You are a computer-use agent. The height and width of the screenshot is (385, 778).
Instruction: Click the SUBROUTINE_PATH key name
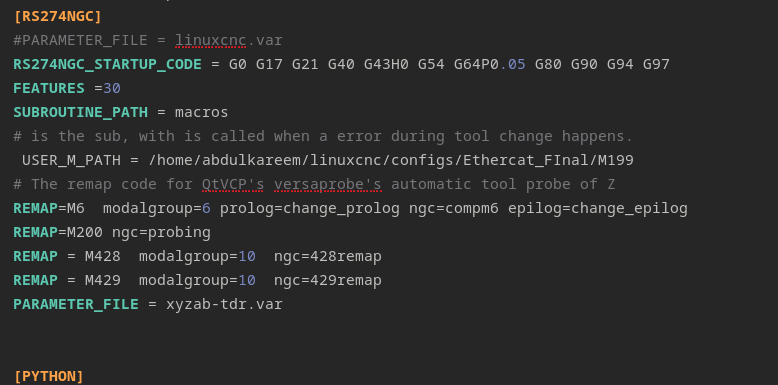pyautogui.click(x=80, y=113)
